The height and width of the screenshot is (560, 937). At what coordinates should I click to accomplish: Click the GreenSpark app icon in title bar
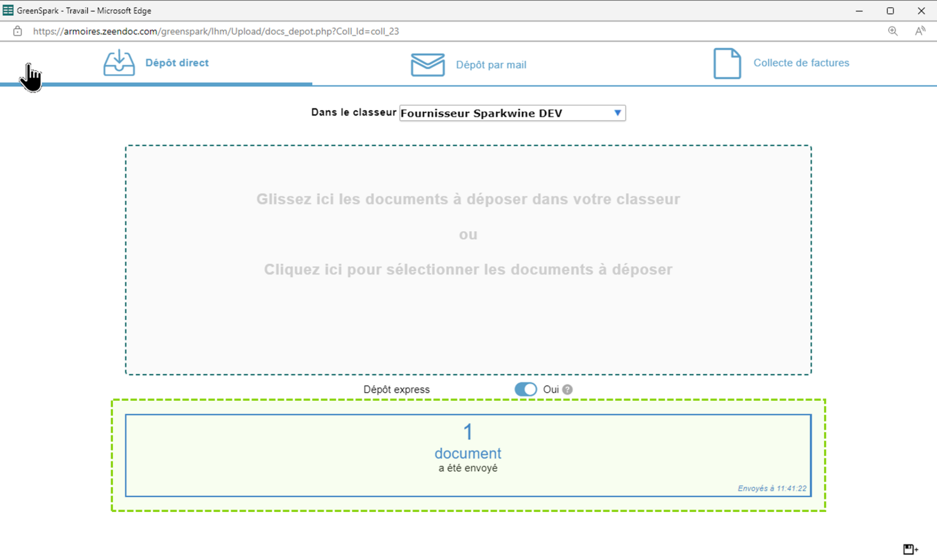click(8, 10)
